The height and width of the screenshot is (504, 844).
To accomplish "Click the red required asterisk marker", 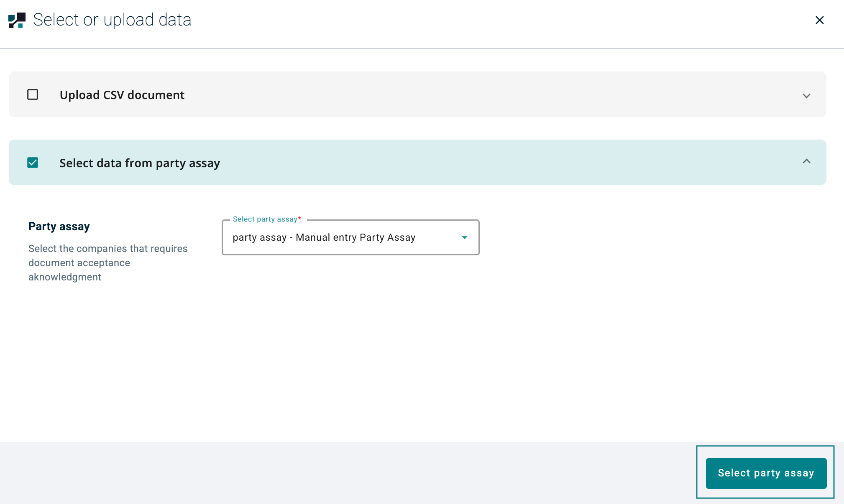I will click(x=299, y=219).
